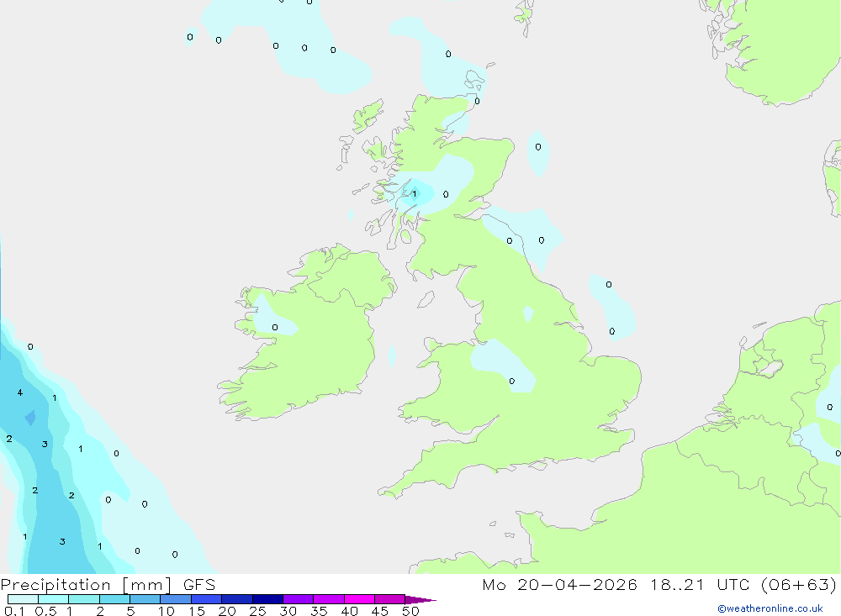841x616 pixels.
Task: Click the 'Mo 20-04-2026 18..21 UTC (06+63)' timestamp
Action: (x=659, y=584)
